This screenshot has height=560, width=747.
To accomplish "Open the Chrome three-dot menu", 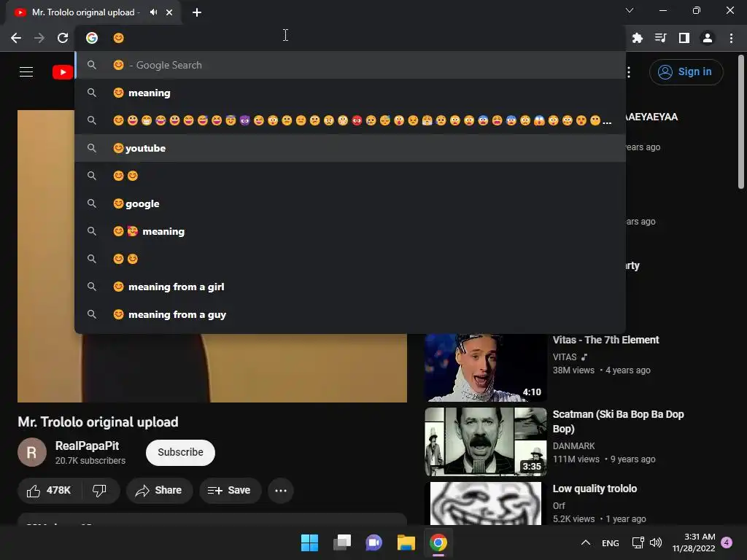I will (x=731, y=38).
